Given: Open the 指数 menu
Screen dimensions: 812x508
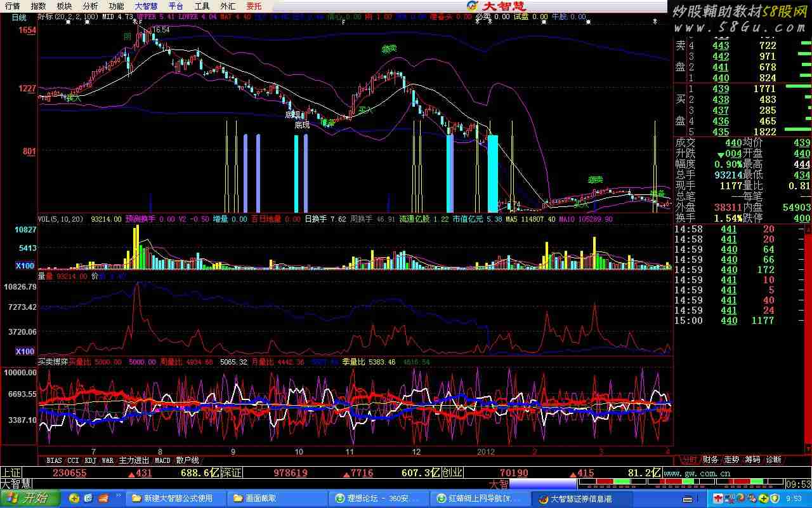Looking at the screenshot, I should pos(38,6).
